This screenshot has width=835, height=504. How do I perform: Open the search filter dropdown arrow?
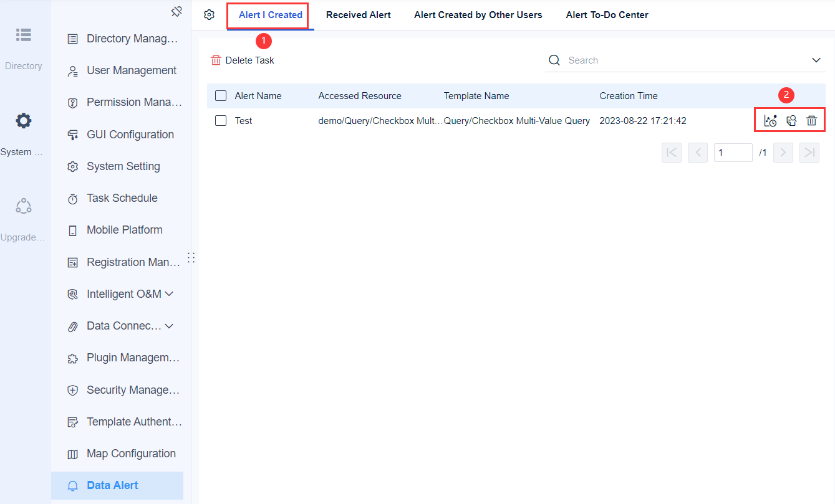pyautogui.click(x=816, y=60)
